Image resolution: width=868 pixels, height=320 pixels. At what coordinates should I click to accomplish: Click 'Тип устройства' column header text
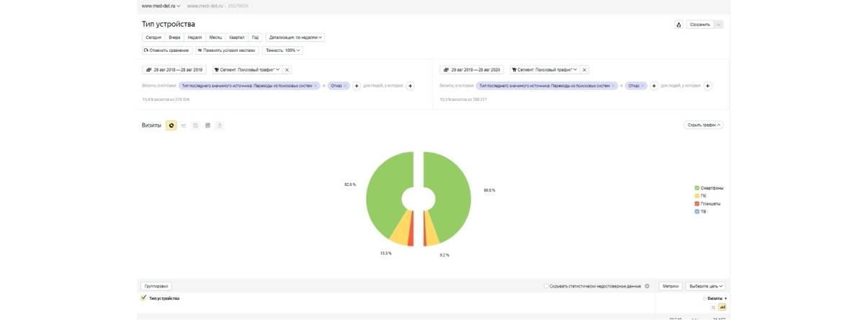tap(164, 298)
